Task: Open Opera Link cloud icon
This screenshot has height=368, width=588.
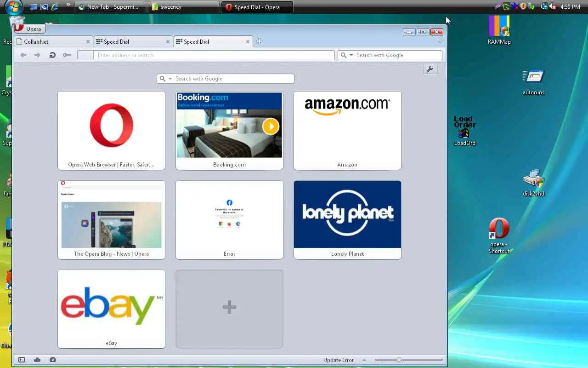Action: pos(37,360)
